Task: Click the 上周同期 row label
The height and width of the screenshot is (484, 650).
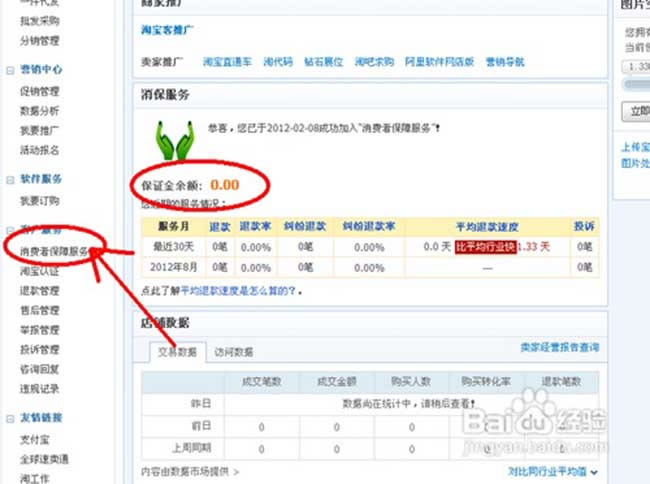Action: 192,448
